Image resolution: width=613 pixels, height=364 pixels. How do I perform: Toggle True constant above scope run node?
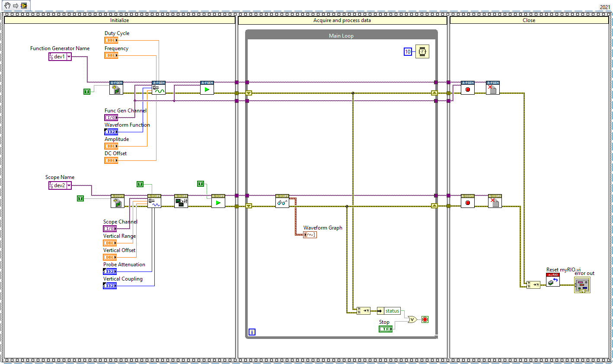pos(201,184)
